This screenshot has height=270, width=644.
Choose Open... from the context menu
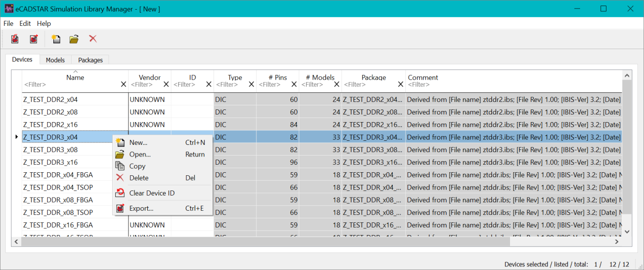(162, 155)
